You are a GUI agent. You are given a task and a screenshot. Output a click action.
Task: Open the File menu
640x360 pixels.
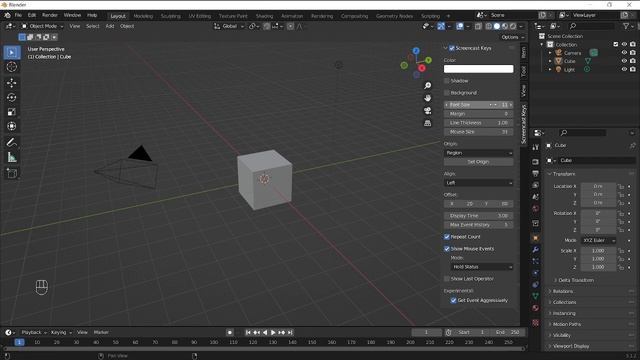click(18, 15)
